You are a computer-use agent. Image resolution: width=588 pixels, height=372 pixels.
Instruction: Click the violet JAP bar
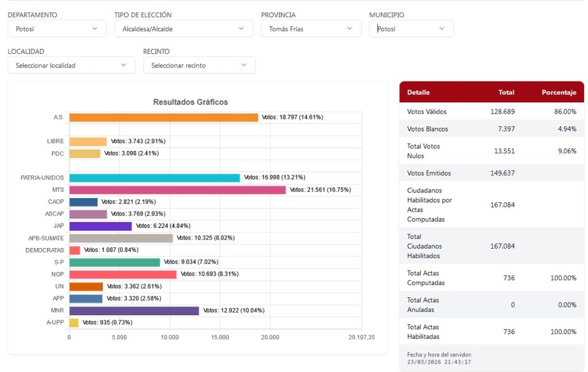click(x=100, y=226)
